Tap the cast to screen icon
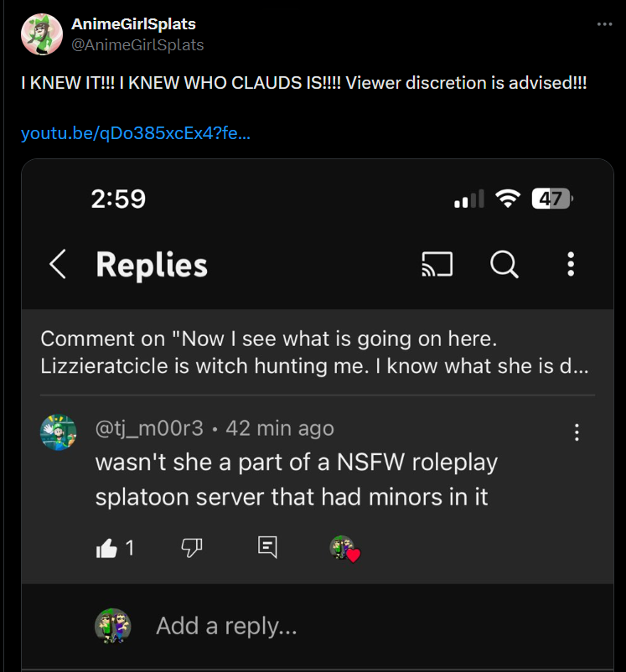The image size is (626, 672). pos(437,264)
